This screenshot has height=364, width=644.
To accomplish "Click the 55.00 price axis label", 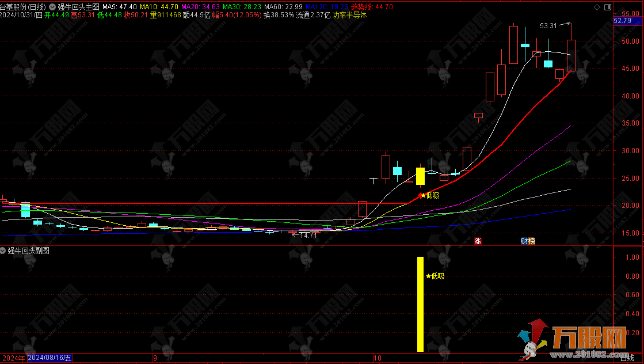I will tap(630, 14).
